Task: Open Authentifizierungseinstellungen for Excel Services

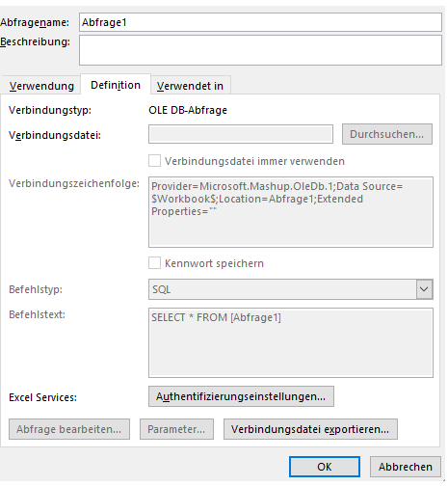Action: tap(241, 396)
